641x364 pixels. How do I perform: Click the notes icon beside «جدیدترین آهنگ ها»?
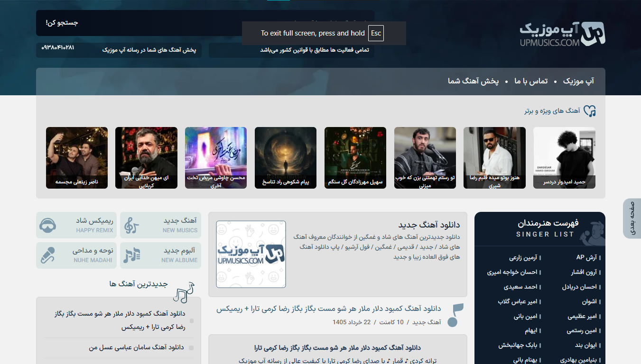184,292
